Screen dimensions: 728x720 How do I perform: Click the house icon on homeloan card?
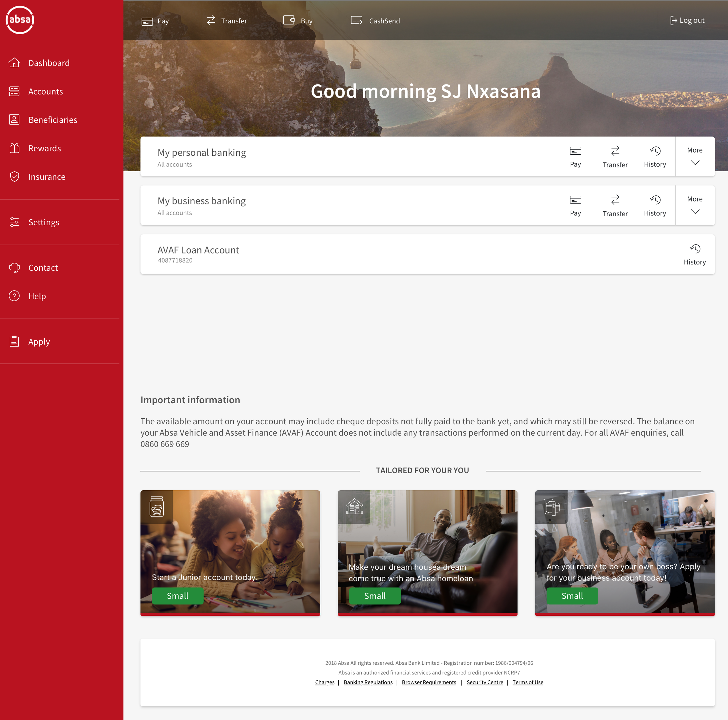coord(354,506)
